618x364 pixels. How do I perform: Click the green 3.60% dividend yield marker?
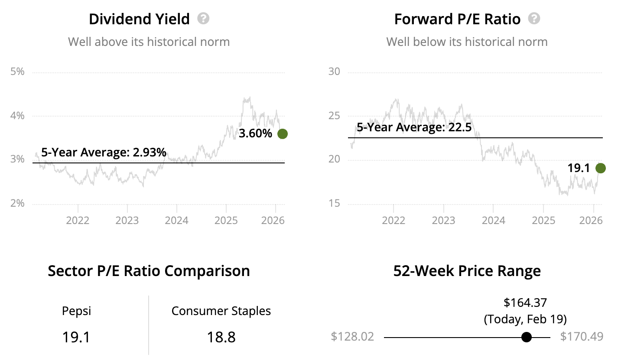pos(282,133)
